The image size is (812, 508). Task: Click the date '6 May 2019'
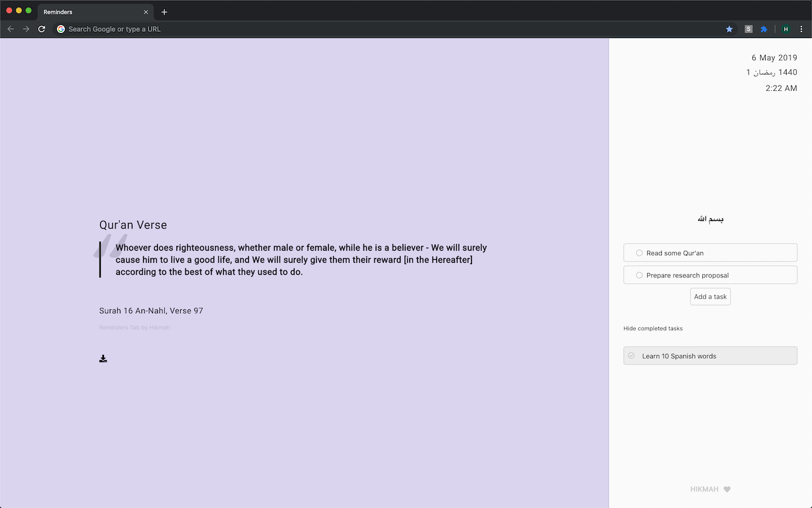tap(774, 58)
